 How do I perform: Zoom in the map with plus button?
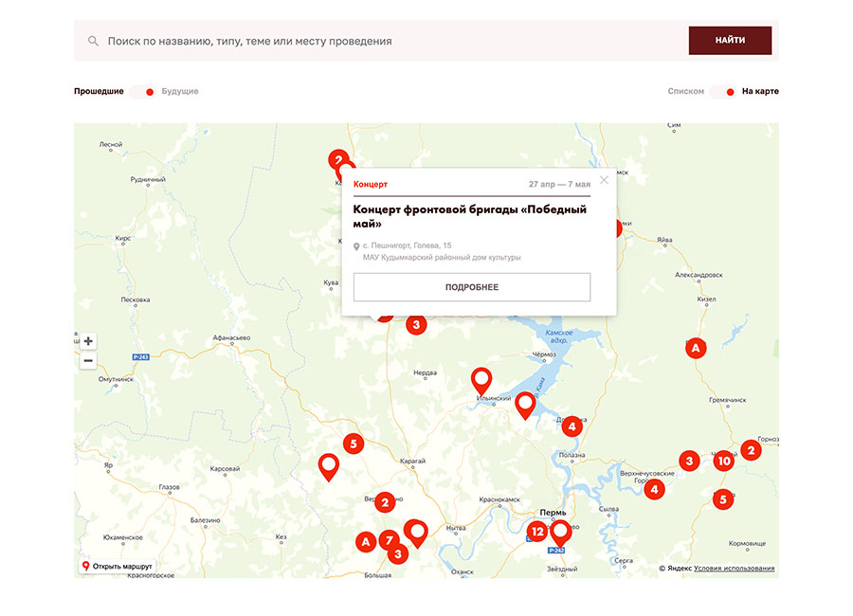(88, 341)
